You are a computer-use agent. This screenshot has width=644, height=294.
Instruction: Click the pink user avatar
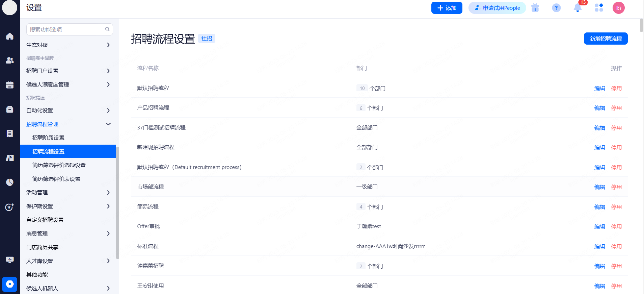618,8
